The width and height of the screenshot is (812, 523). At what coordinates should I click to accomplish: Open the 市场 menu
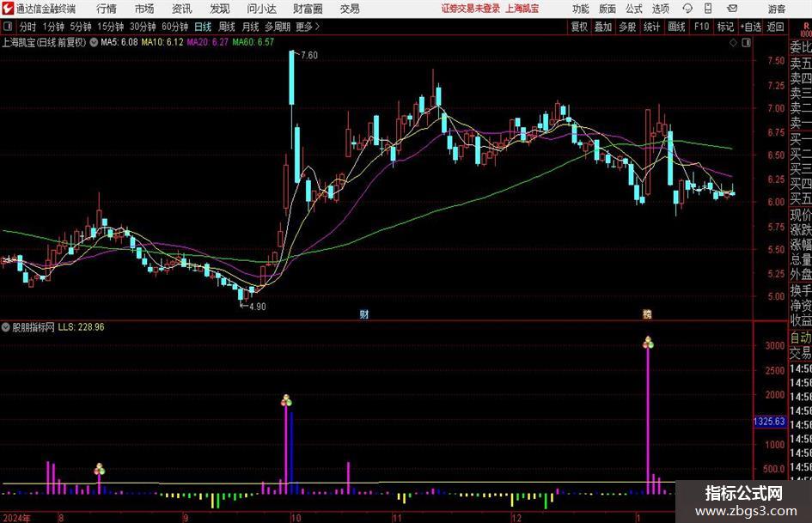144,9
